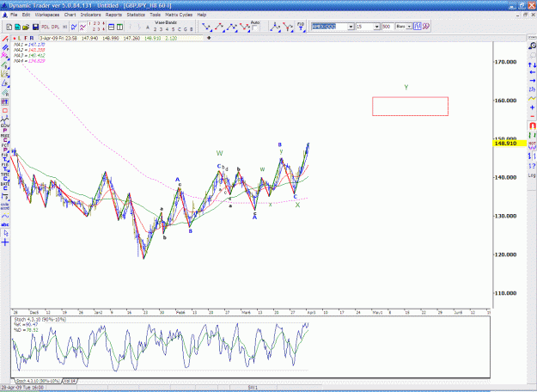
Task: Click the field showing 500
Action: (x=387, y=27)
